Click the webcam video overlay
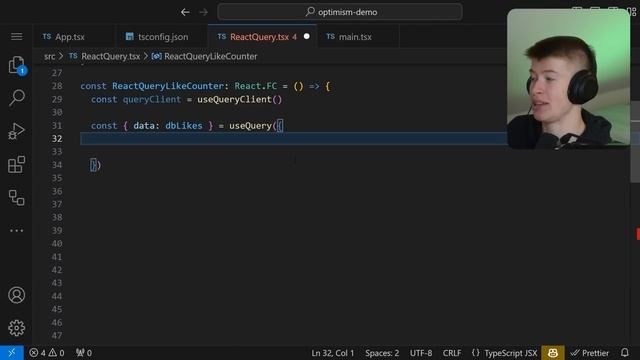Screen dimensions: 640x360 pyautogui.click(x=569, y=79)
